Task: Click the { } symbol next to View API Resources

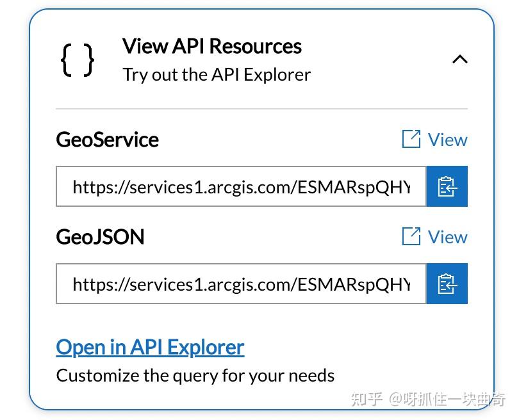Action: point(78,60)
